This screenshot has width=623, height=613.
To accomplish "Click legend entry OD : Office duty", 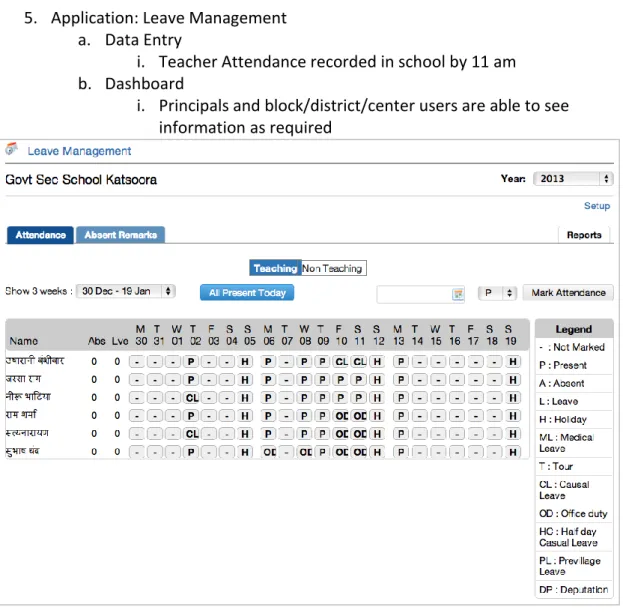I will click(573, 513).
